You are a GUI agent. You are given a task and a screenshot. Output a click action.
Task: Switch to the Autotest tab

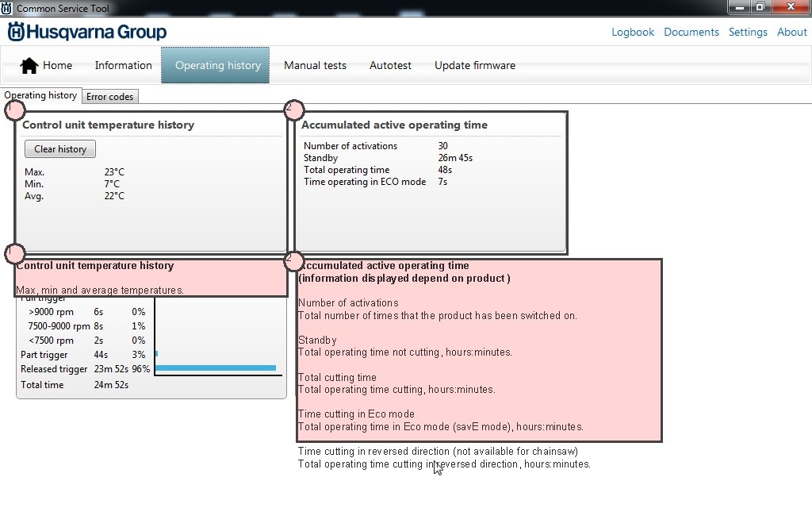coord(390,65)
